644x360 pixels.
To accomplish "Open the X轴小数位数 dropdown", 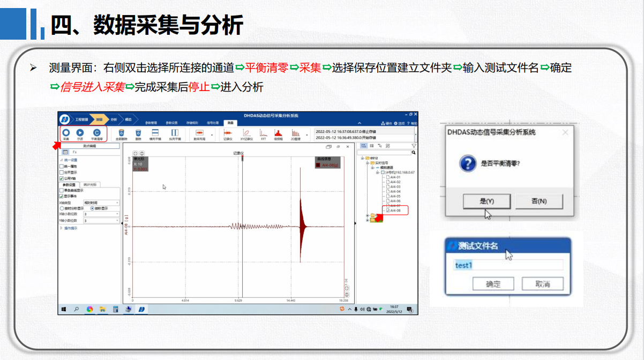I will (101, 214).
